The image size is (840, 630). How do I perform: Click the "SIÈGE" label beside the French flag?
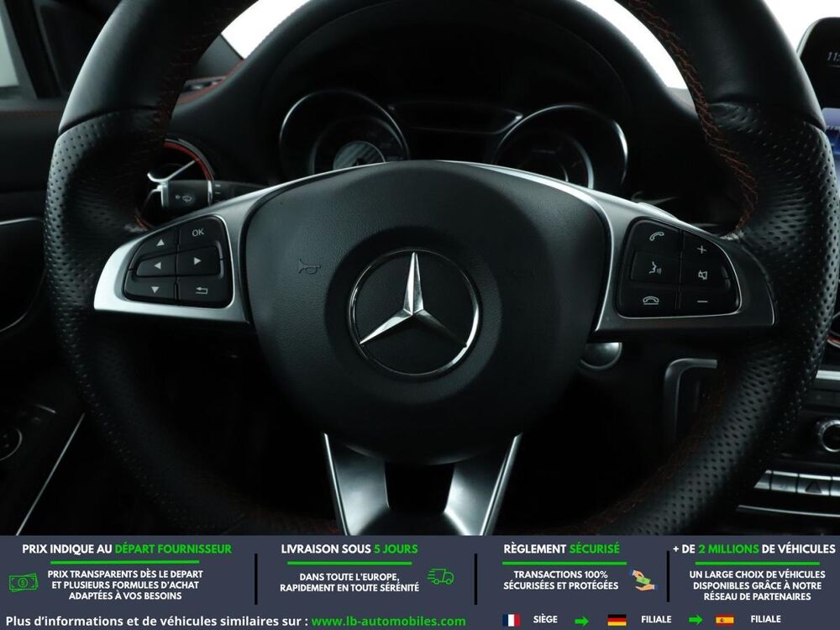[x=545, y=619]
